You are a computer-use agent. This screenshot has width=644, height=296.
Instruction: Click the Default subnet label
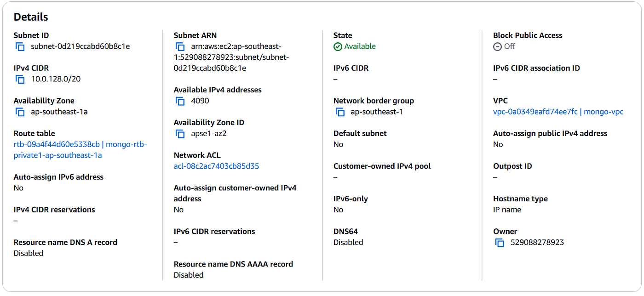click(x=360, y=133)
